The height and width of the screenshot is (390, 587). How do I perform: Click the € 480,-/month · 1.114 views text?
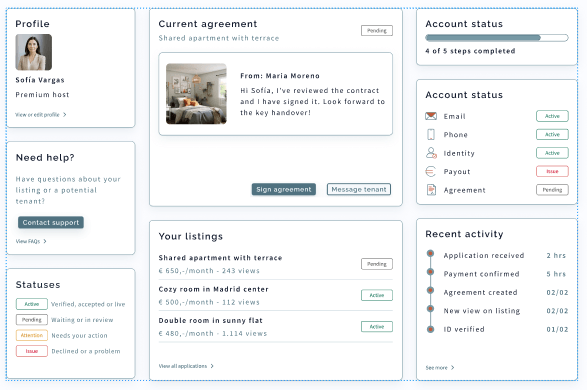coord(213,333)
